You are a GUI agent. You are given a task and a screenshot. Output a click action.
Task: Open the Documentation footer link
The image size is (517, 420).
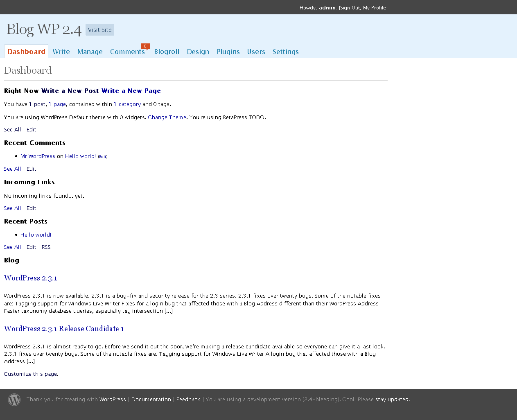tap(151, 400)
